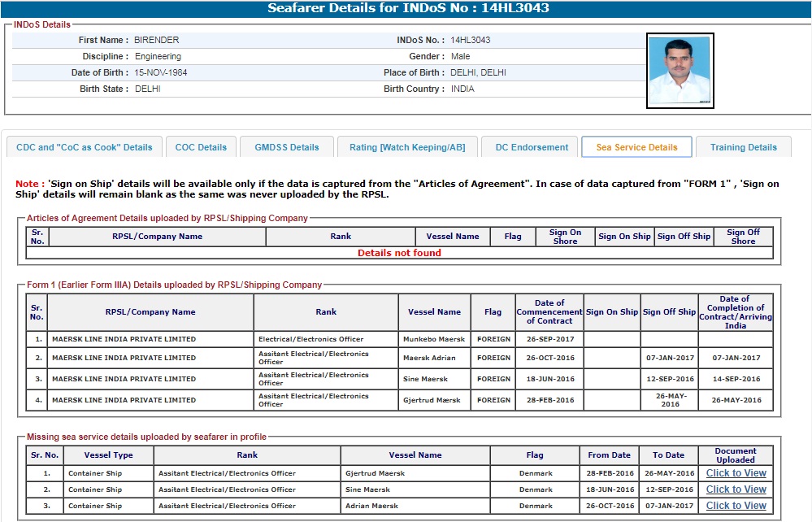This screenshot has width=812, height=522.
Task: Click the Sign On Shore column header
Action: 565,237
